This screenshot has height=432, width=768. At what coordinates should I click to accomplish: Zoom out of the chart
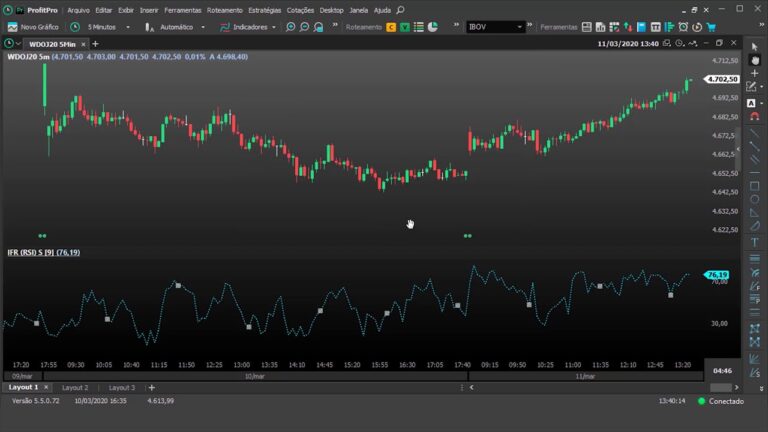(304, 27)
